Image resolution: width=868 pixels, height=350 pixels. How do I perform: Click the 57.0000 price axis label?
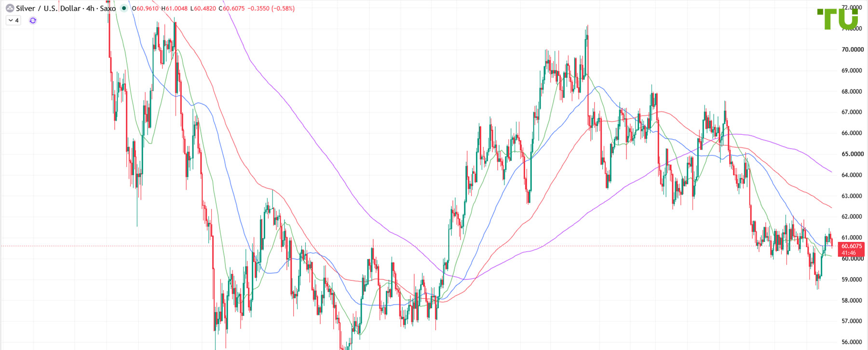853,321
